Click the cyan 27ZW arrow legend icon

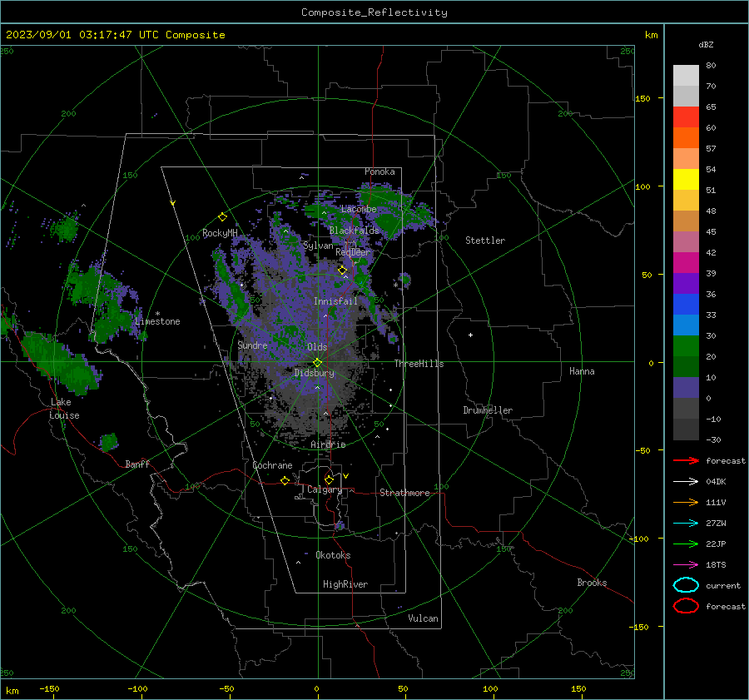686,524
